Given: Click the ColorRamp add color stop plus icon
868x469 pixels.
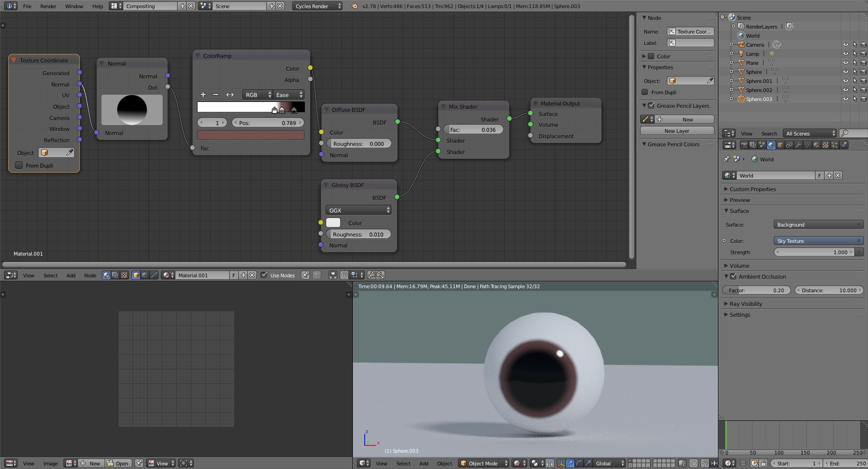Looking at the screenshot, I should pos(203,95).
